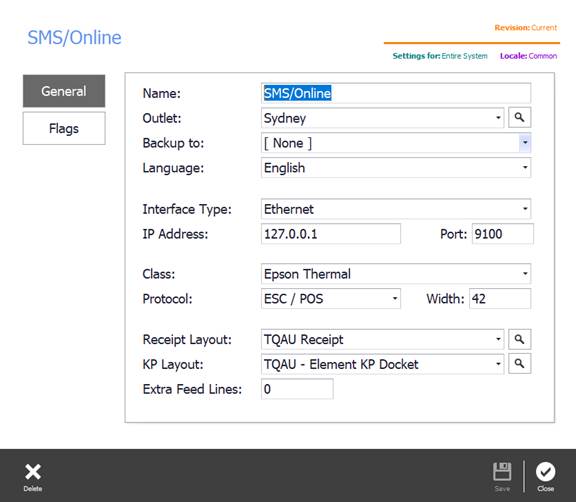
Task: Click the Protocol: label
Action: [x=167, y=299]
